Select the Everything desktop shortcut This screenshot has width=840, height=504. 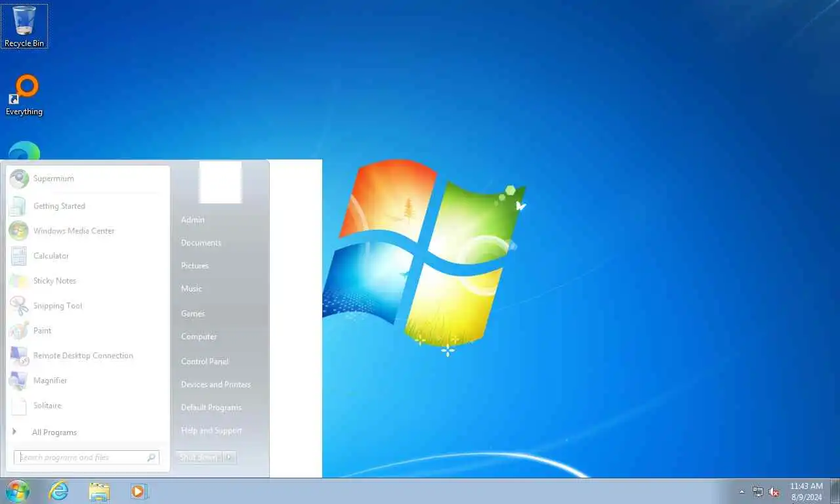(24, 95)
